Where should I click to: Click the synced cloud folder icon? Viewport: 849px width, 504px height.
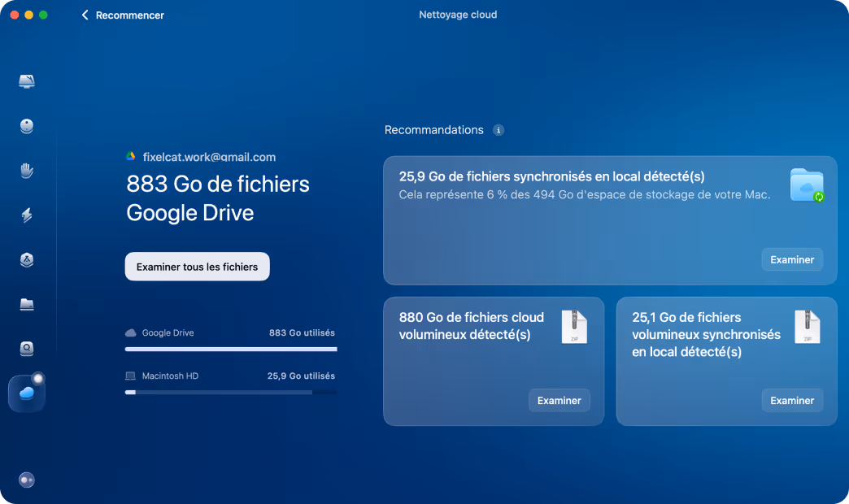click(807, 185)
